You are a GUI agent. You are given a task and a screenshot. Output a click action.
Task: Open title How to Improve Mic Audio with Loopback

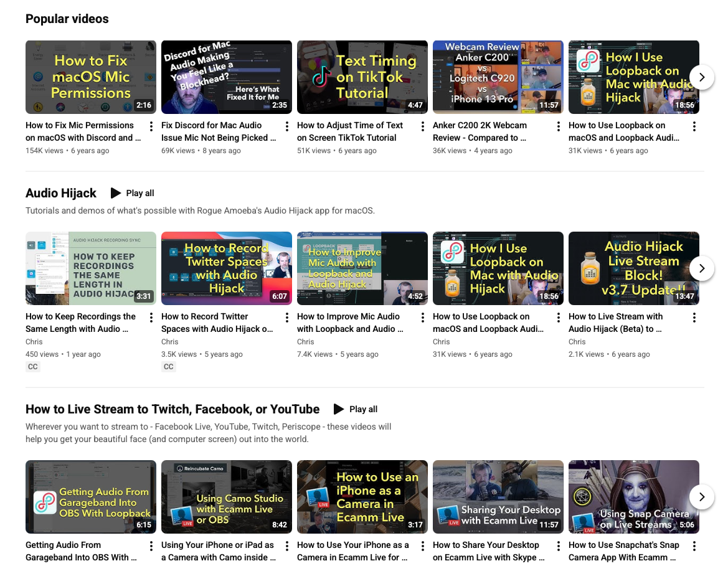pyautogui.click(x=350, y=323)
